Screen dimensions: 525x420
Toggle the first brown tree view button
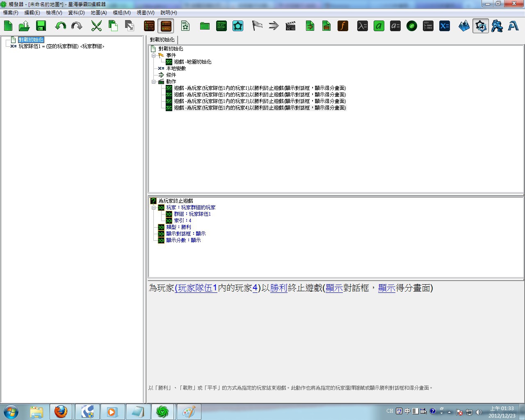(149, 26)
